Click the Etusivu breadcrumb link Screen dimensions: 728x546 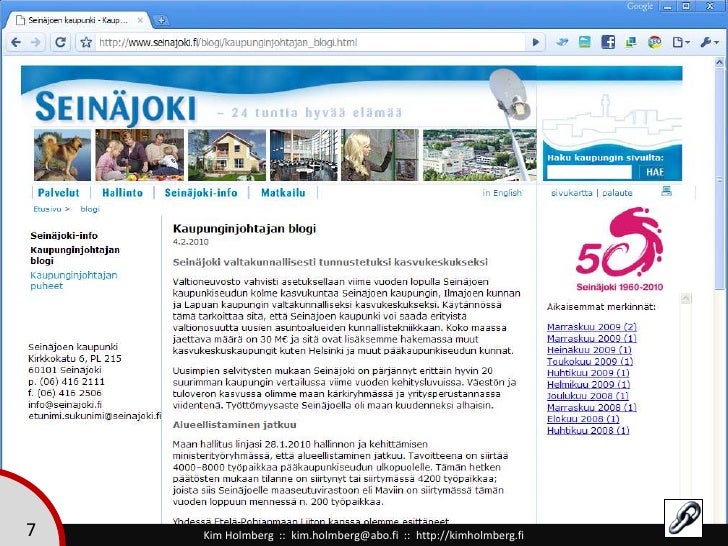tap(47, 209)
